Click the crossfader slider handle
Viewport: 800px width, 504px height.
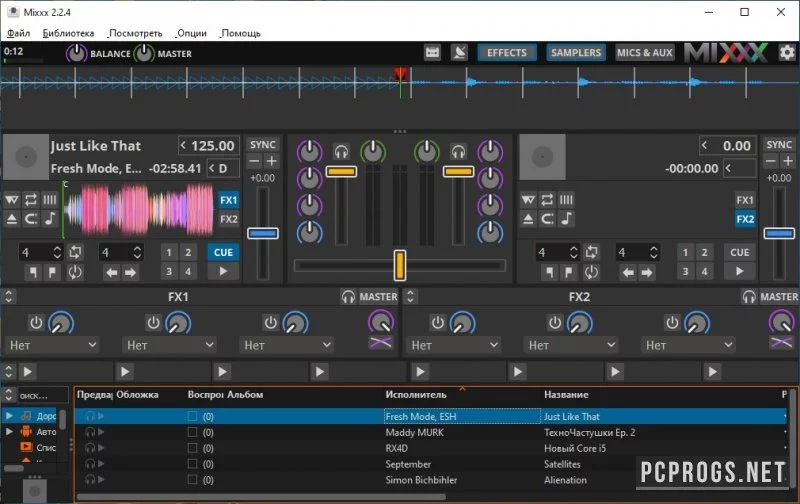(399, 265)
